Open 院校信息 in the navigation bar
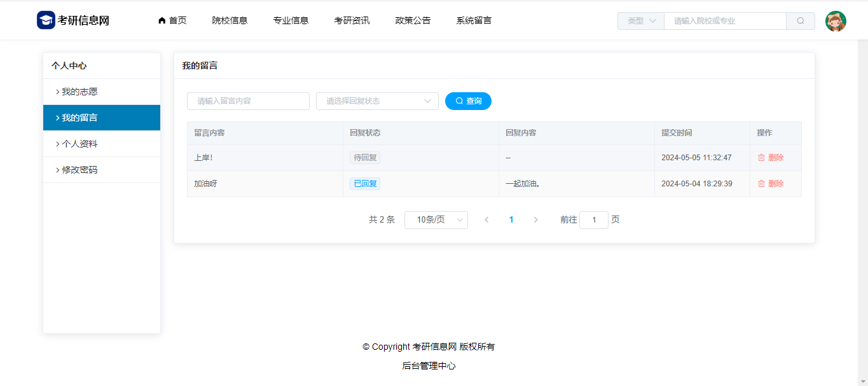This screenshot has height=386, width=868. (230, 20)
